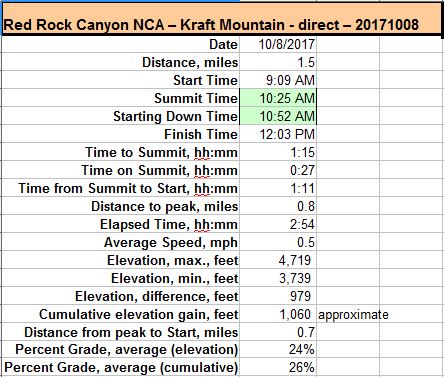
Task: Select the Elapsed Time value 2:54
Action: tap(278, 224)
